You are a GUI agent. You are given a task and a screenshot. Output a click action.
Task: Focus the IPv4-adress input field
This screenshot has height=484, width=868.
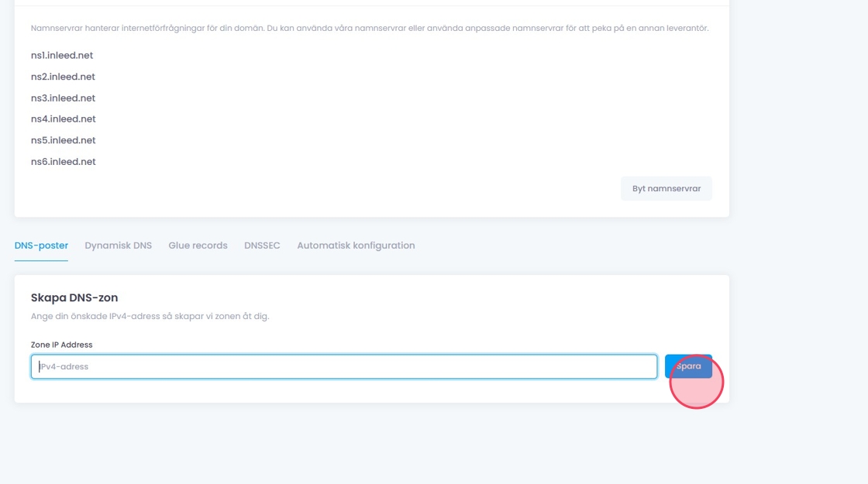(343, 366)
